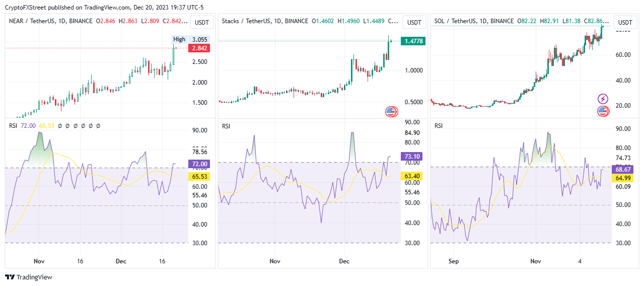This screenshot has height=286, width=644.
Task: Click the purple lightning icon on SOL chart
Action: tap(602, 99)
